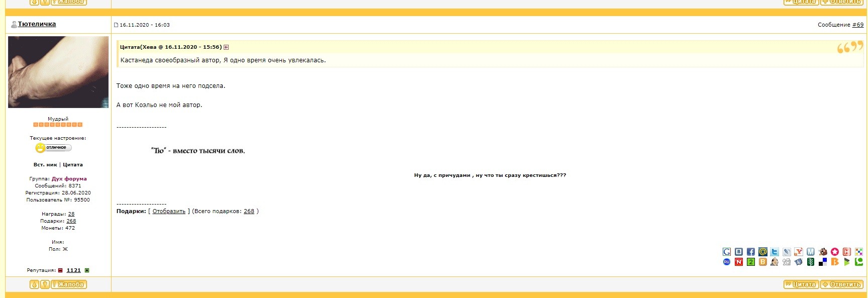Click the user's avatar image
868x298 pixels.
pos(58,72)
